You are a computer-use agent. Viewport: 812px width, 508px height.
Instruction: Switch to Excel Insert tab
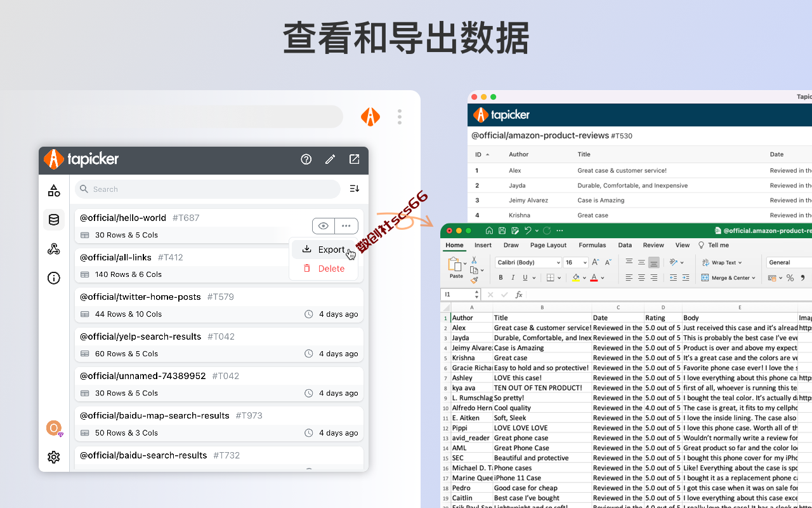tap(483, 245)
